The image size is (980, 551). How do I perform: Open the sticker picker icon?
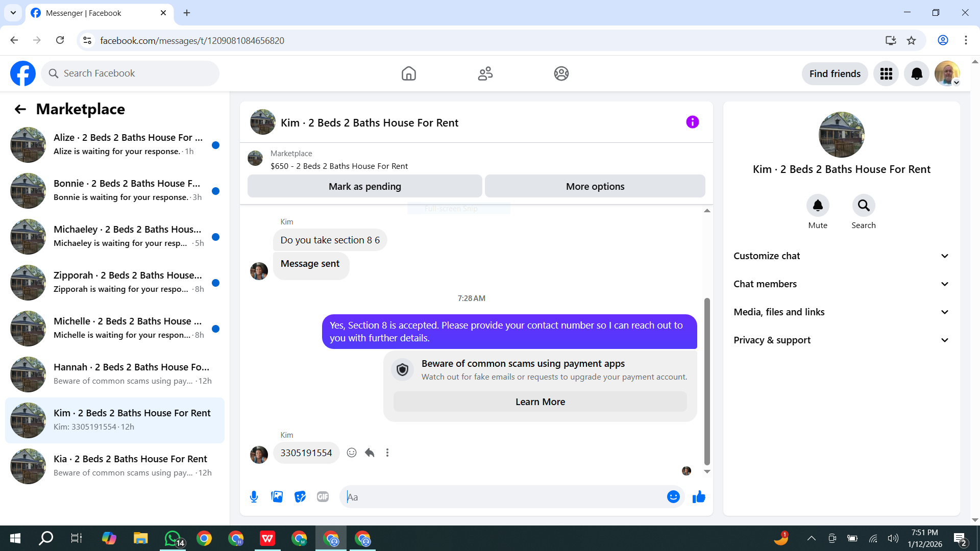(300, 497)
